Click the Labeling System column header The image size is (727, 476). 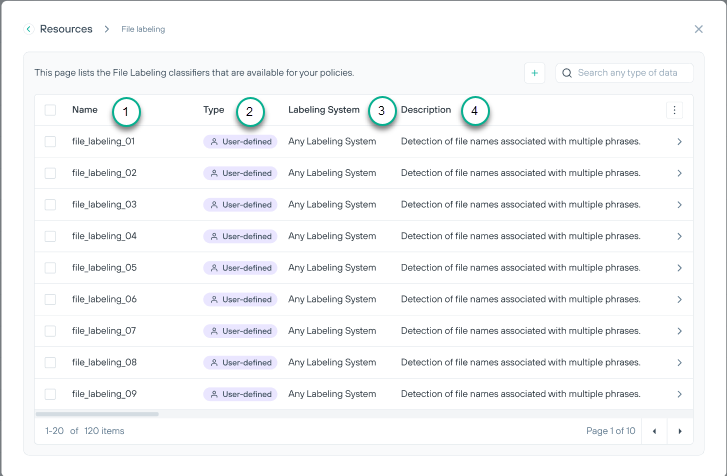(323, 110)
